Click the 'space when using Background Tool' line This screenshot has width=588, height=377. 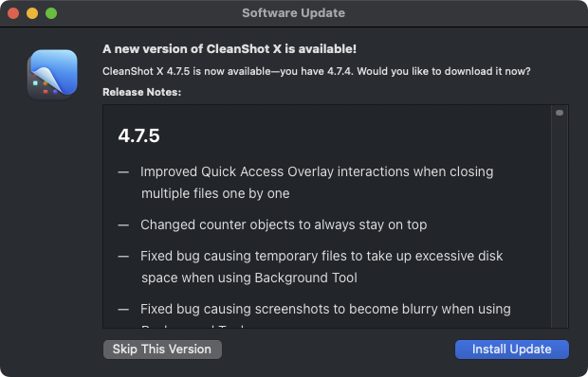(x=249, y=278)
